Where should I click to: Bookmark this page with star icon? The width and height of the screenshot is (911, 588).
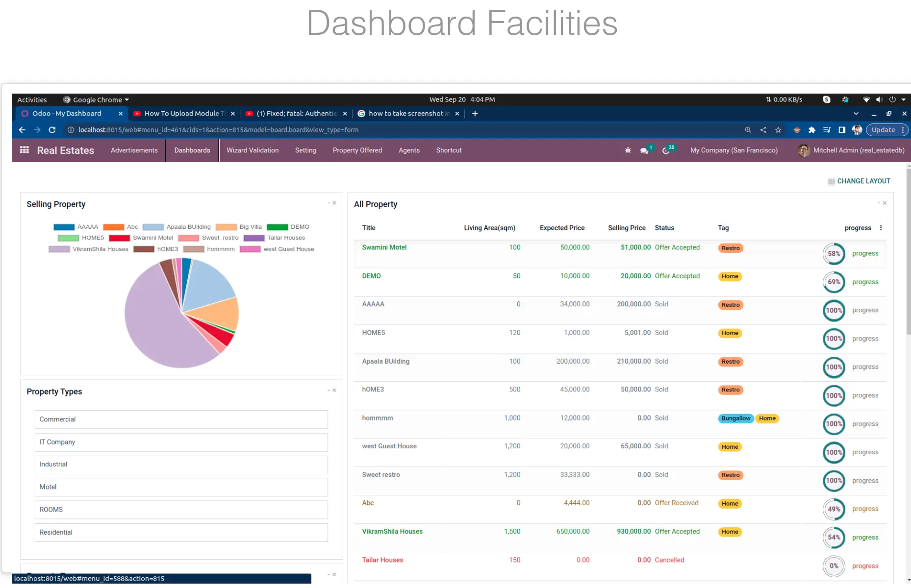778,130
